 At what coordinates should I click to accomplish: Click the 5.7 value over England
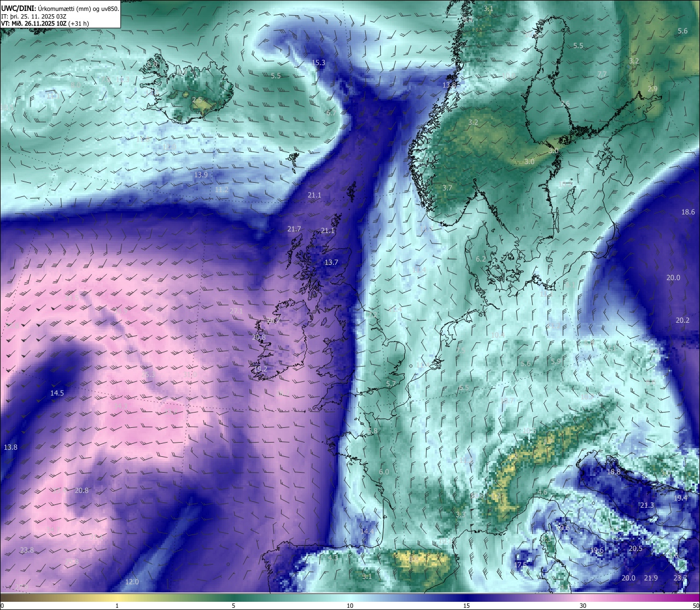pos(390,384)
